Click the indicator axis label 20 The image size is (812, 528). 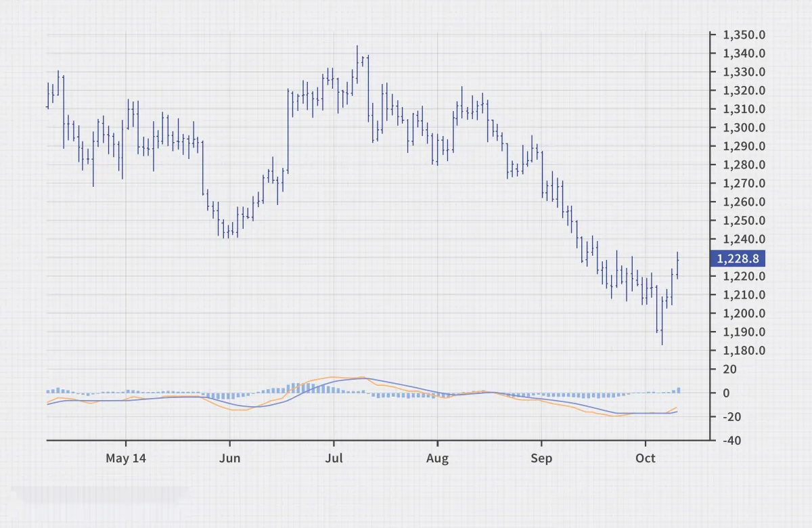pos(730,370)
